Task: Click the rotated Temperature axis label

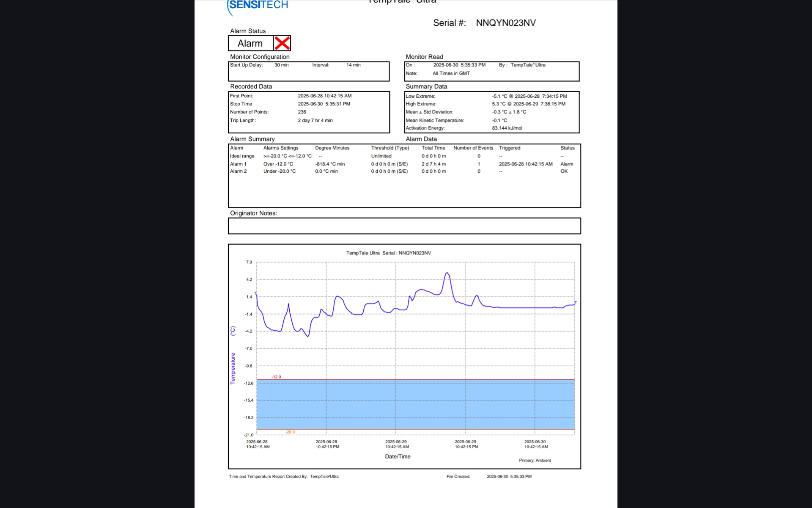Action: pyautogui.click(x=233, y=368)
